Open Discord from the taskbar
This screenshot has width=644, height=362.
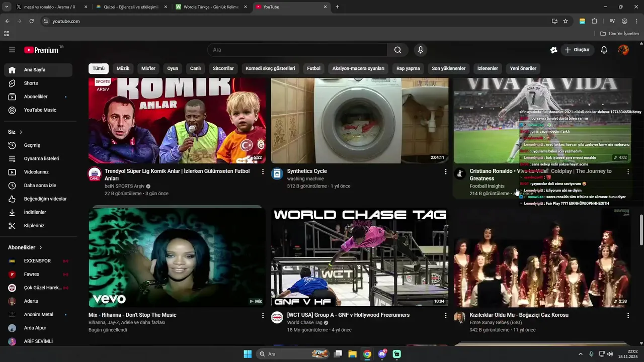pyautogui.click(x=382, y=354)
